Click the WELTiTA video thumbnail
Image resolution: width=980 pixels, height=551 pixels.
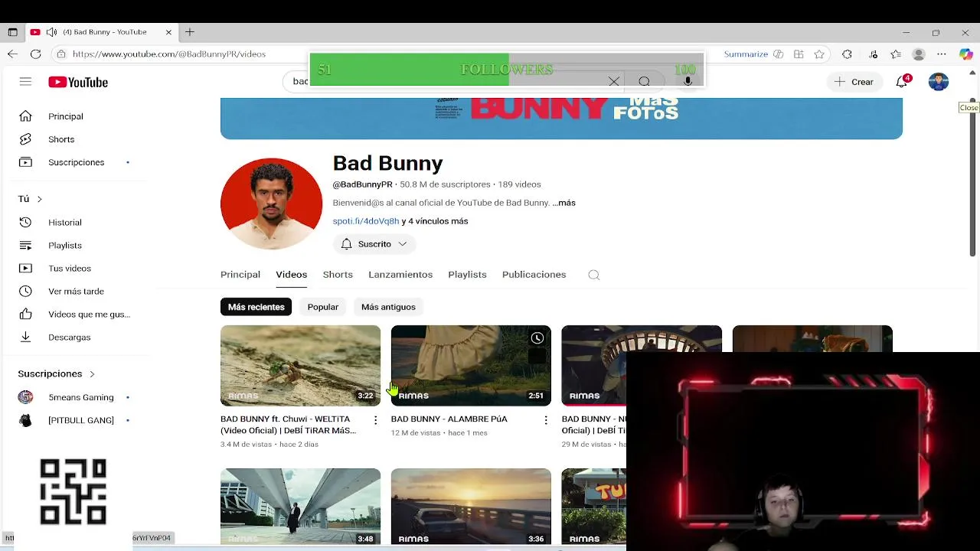300,365
